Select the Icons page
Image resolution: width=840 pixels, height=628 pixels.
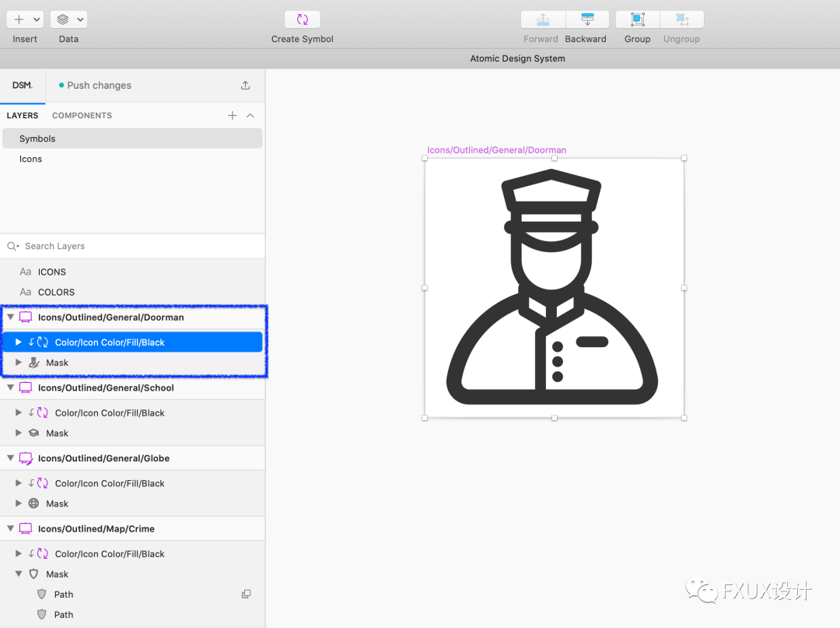point(132,159)
